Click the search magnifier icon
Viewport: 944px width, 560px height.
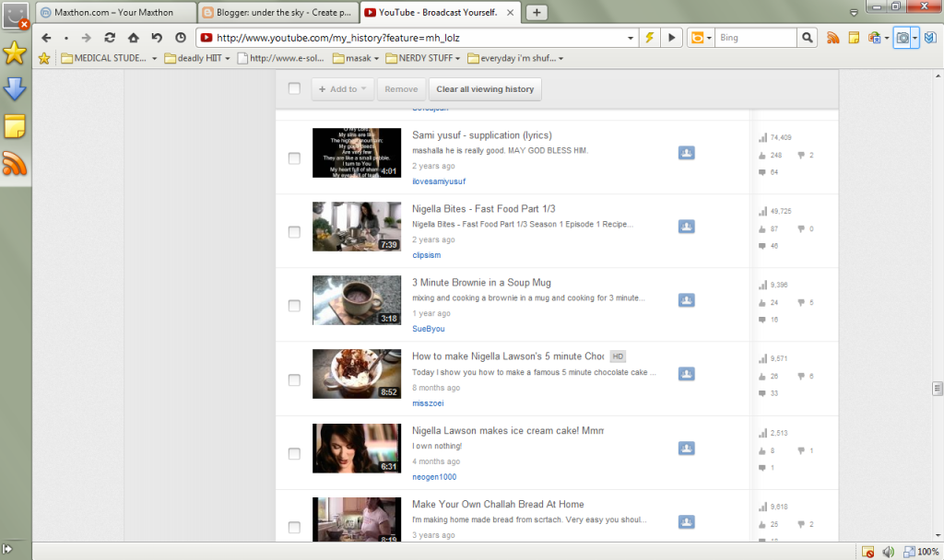(808, 38)
